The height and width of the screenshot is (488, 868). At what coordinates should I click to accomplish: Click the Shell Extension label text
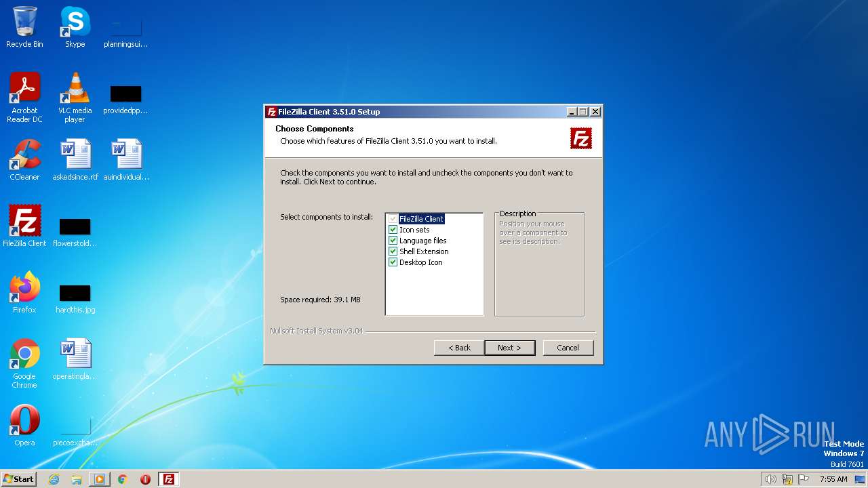click(424, 251)
